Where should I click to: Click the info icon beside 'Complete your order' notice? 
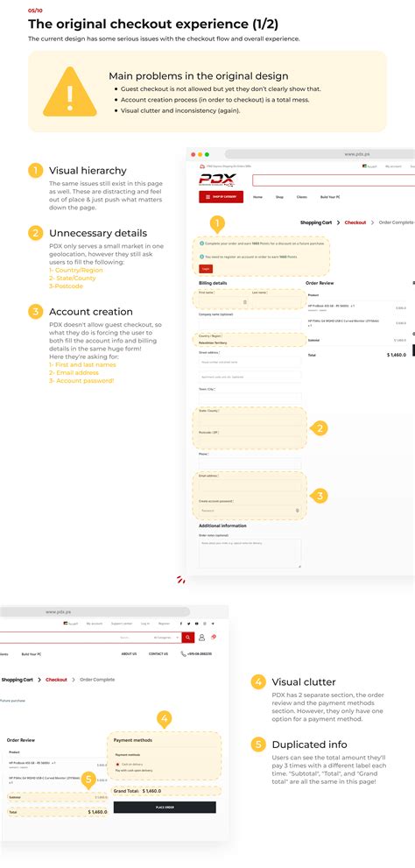point(201,243)
